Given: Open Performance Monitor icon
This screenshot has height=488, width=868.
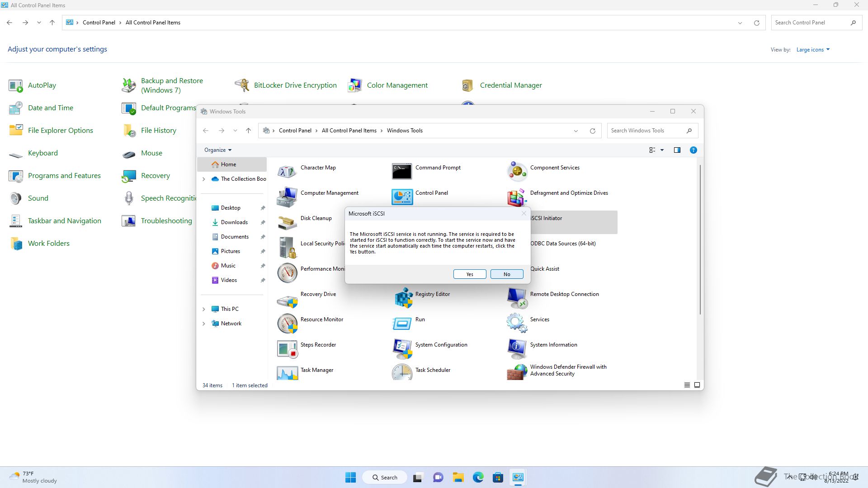Looking at the screenshot, I should coord(287,273).
